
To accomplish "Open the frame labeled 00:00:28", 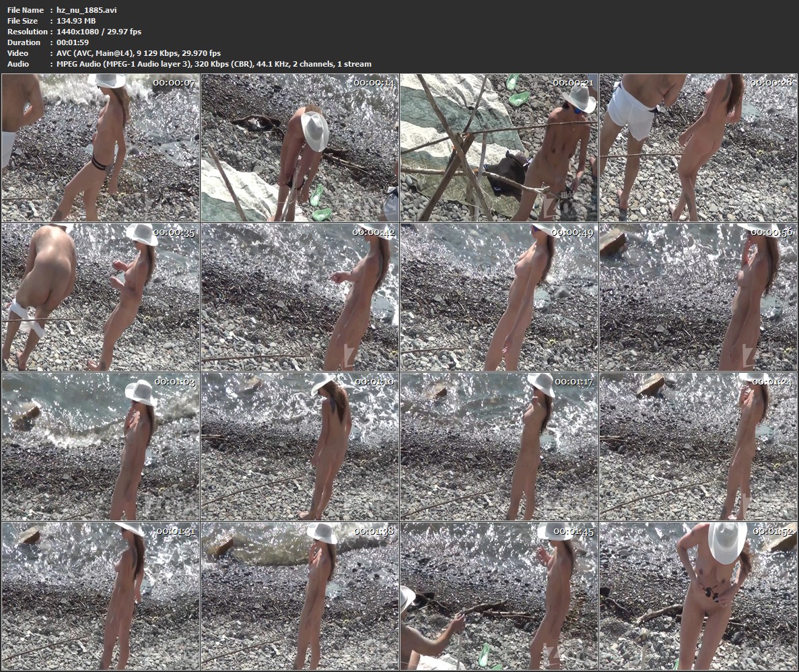I will pos(698,147).
